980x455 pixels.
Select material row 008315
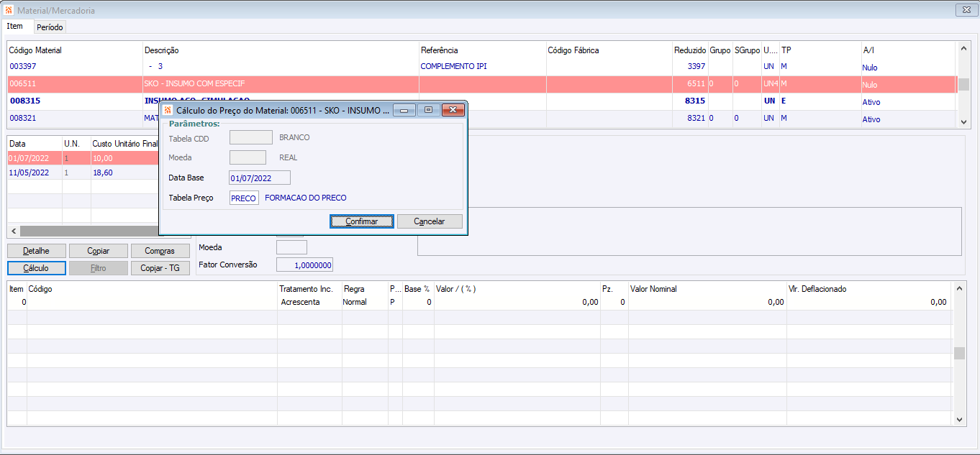pos(482,101)
